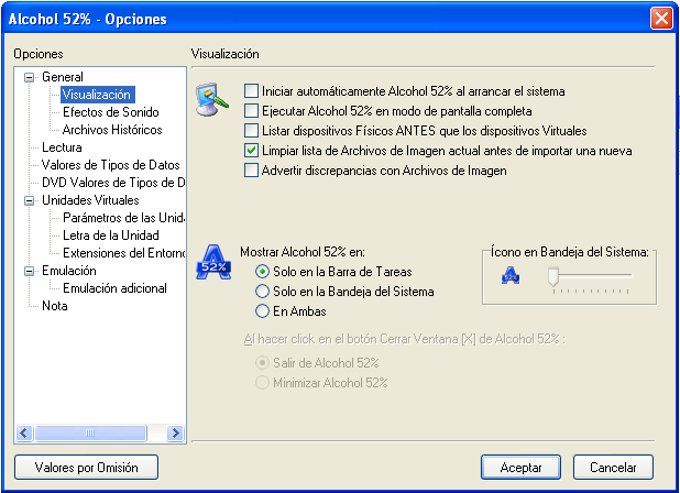Open Emulación adicional settings
680x493 pixels.
[115, 288]
